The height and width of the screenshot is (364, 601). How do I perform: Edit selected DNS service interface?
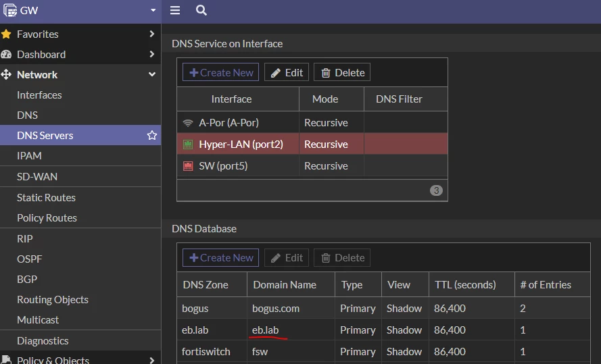pyautogui.click(x=287, y=72)
